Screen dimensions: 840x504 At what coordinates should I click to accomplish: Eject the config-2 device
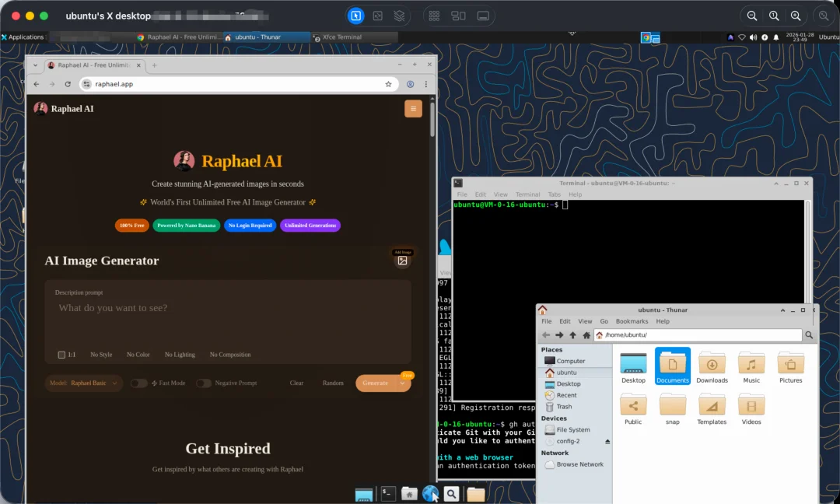(607, 442)
